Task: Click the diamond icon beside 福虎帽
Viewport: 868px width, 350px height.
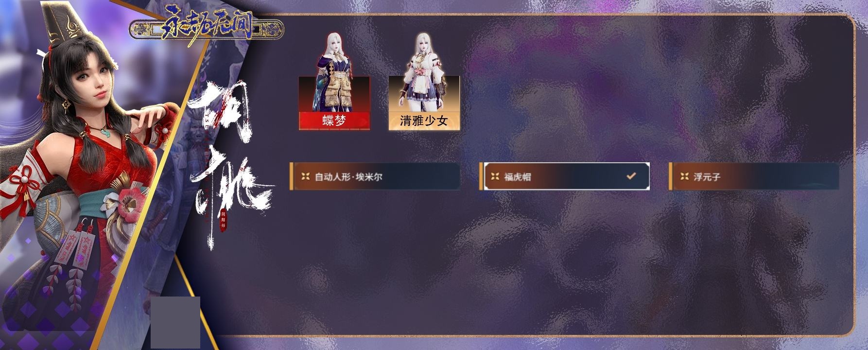Action: [x=495, y=176]
